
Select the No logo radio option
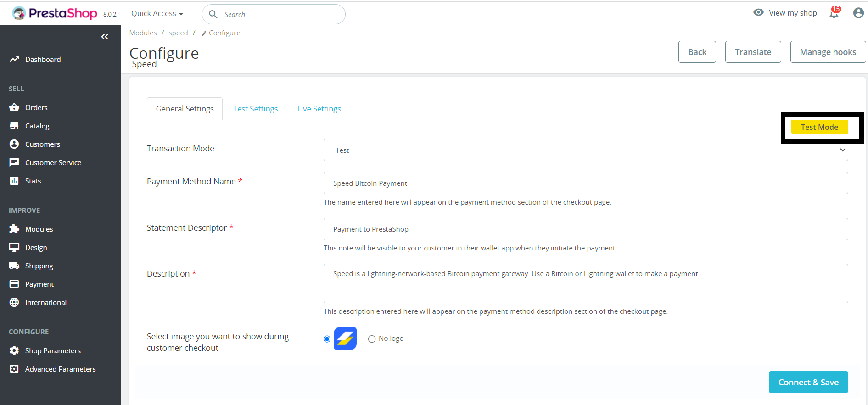click(x=372, y=339)
